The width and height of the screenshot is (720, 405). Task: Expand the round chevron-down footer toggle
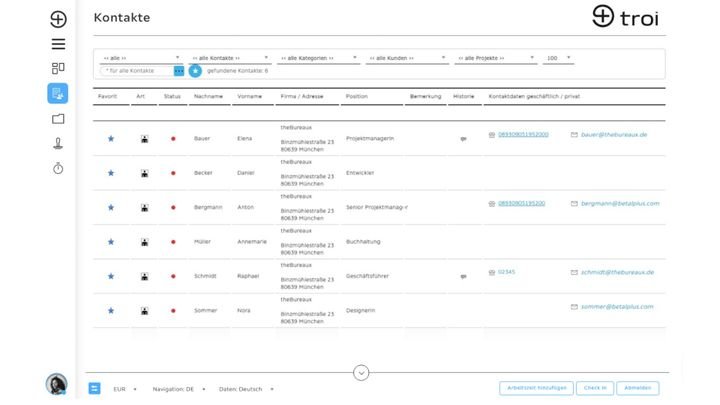(361, 372)
